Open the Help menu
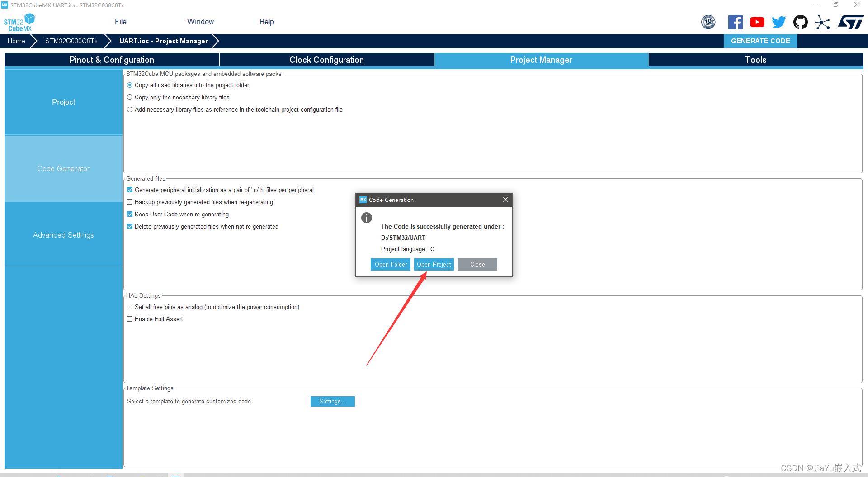 coord(266,22)
